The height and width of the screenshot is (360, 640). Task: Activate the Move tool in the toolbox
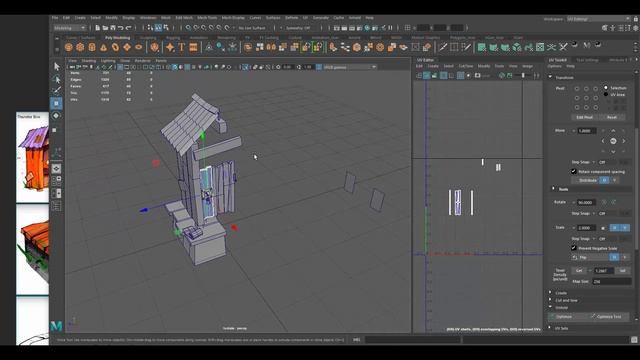coord(57,103)
